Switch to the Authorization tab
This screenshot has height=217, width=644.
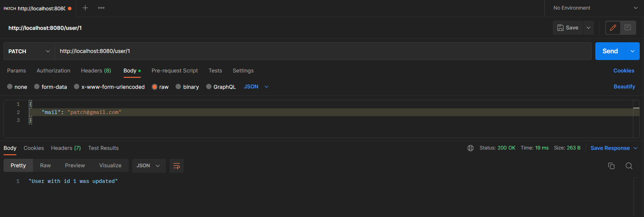pos(53,71)
